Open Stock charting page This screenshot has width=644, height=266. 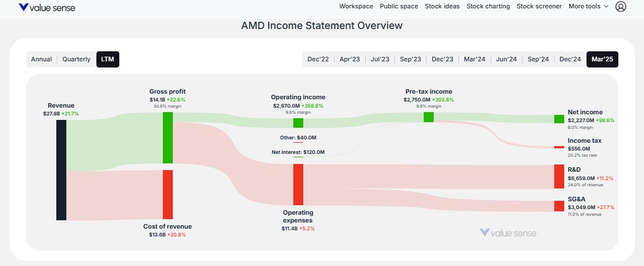[x=488, y=6]
